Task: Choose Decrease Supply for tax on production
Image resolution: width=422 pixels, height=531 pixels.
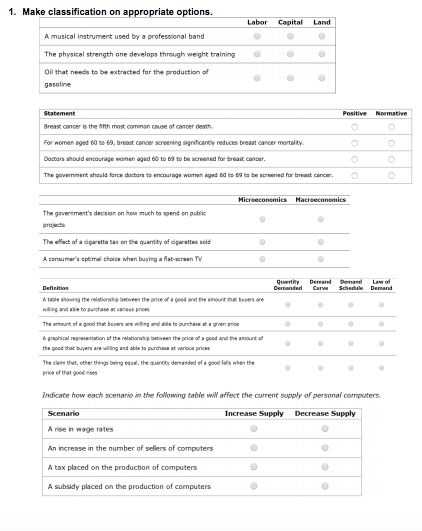Action: [x=325, y=467]
